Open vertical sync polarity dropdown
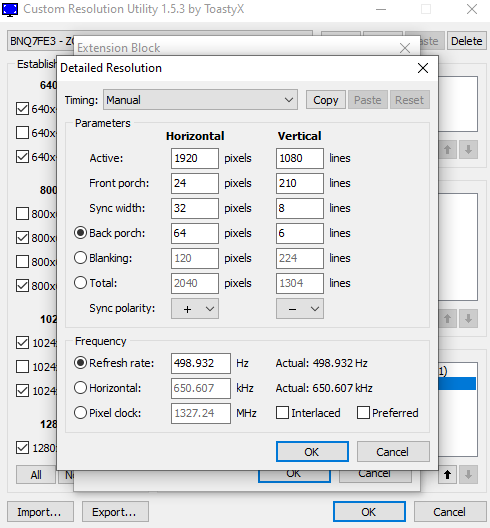490x528 pixels. point(300,308)
